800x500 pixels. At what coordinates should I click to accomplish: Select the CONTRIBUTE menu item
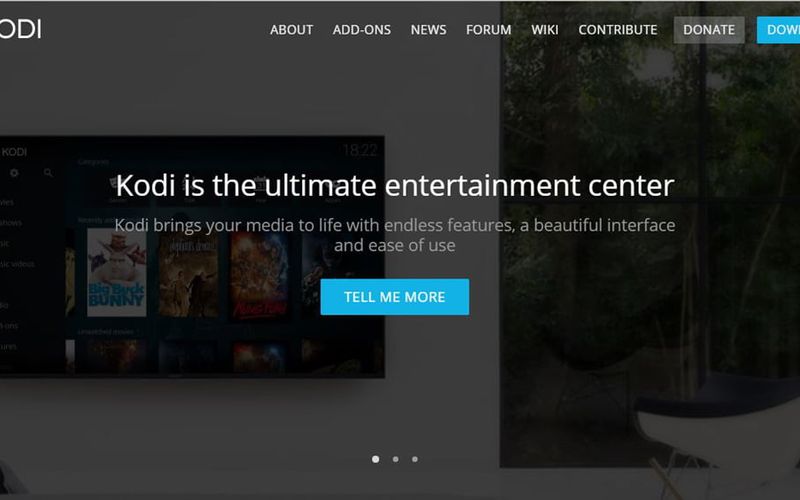618,30
